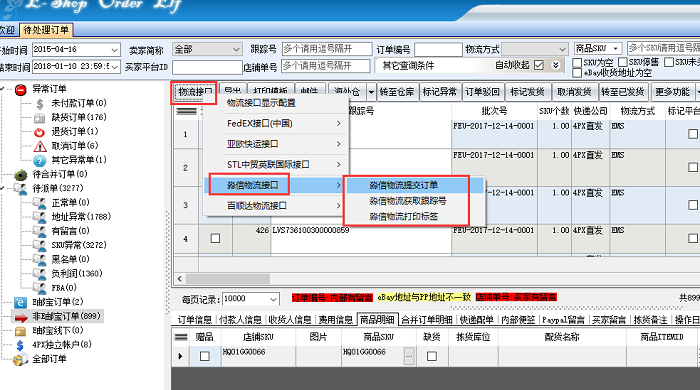This screenshot has height=390, width=700.
Task: Toggle the 自动收起 checkbox
Action: click(x=539, y=65)
